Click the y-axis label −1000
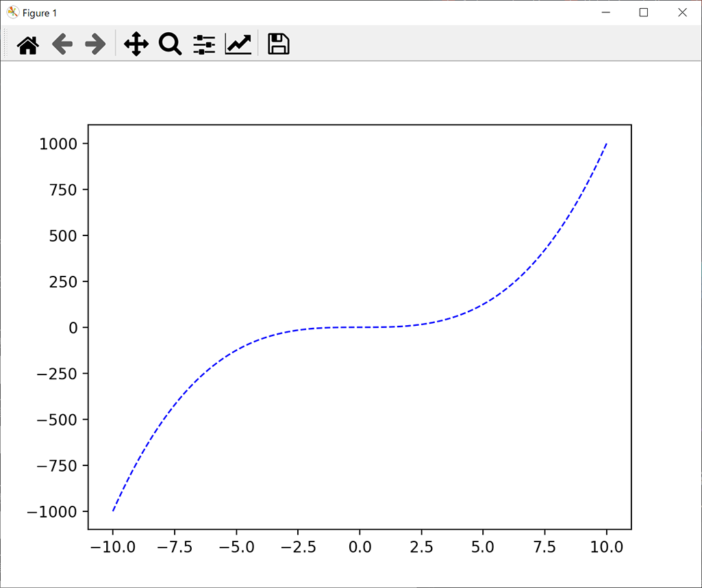 [x=52, y=512]
